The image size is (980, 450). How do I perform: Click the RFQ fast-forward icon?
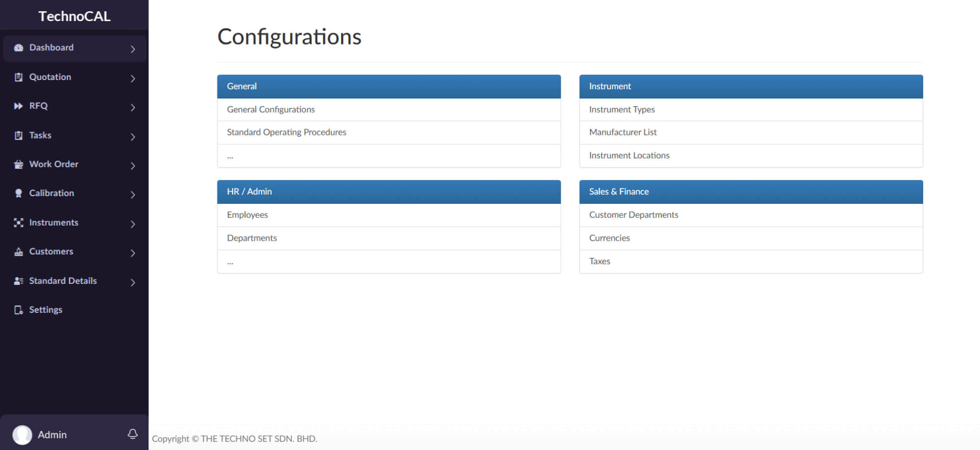(19, 106)
